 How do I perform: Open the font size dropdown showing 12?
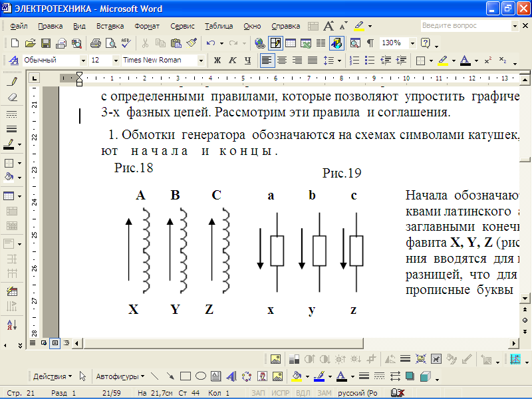[116, 61]
